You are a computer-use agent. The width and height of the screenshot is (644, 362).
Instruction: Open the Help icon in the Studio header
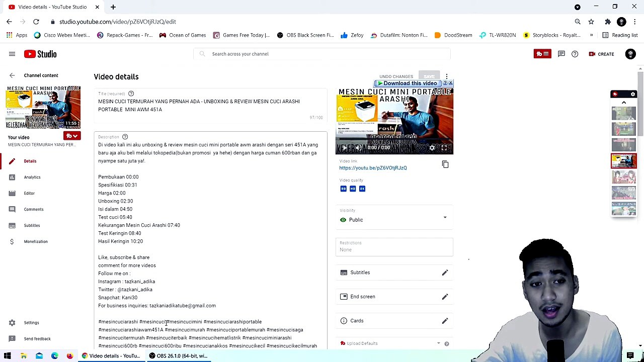point(575,54)
